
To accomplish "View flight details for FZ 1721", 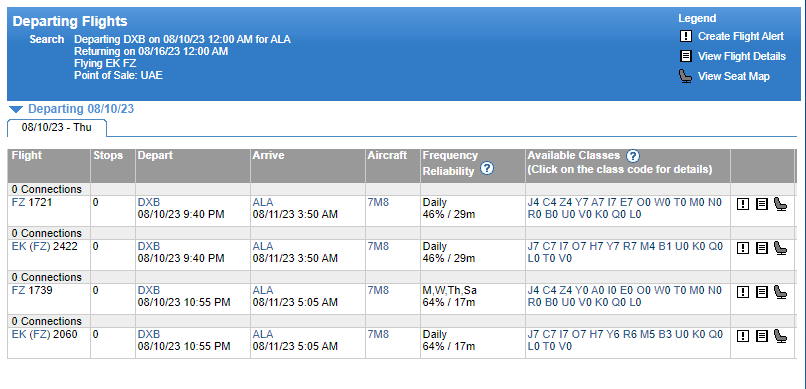I will 762,205.
